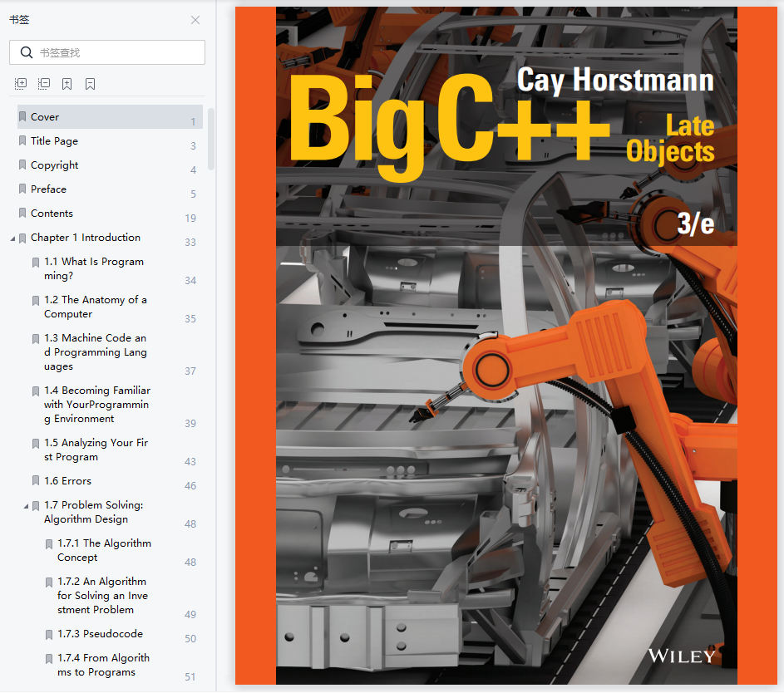Collapse the Chapter 1 Introduction node

[x=13, y=238]
